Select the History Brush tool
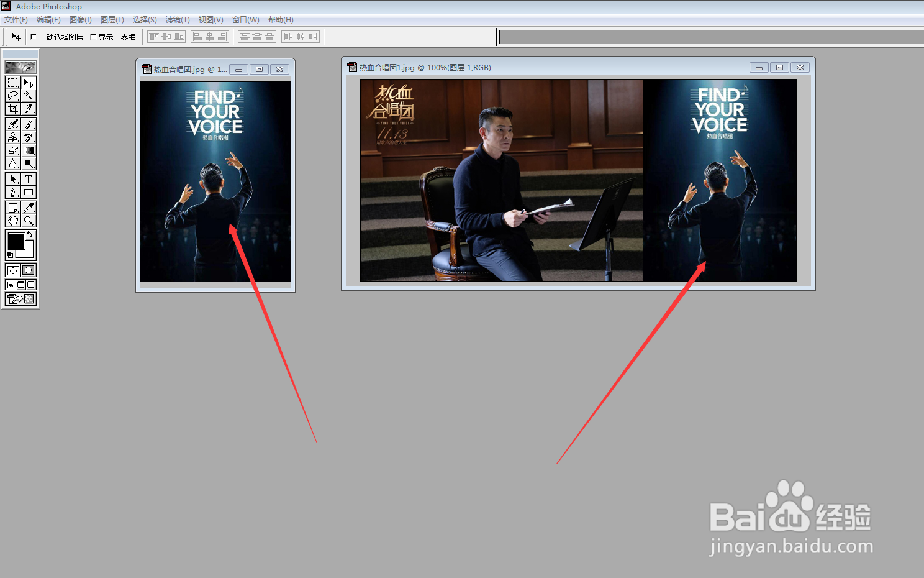Screen dimensions: 924x578 [29, 137]
